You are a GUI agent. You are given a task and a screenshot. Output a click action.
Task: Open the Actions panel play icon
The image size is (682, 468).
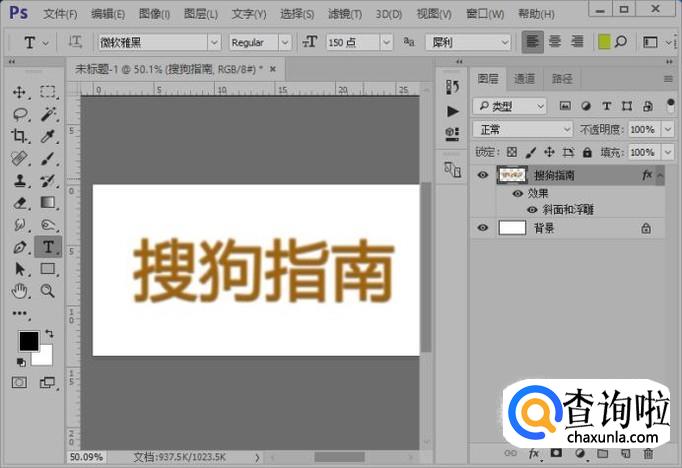tap(452, 111)
